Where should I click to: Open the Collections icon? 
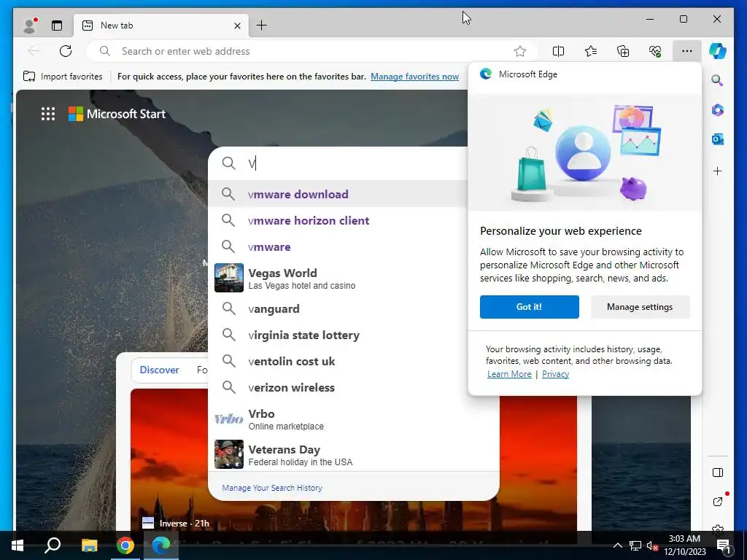pos(623,51)
